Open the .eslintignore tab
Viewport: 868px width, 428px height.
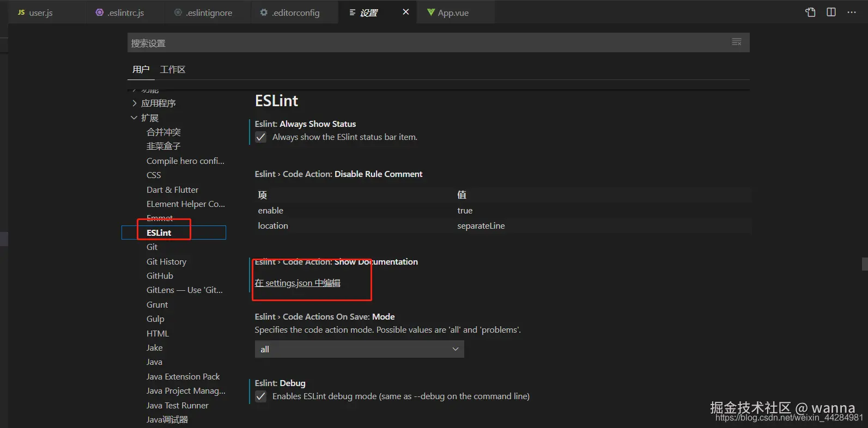[x=203, y=13]
